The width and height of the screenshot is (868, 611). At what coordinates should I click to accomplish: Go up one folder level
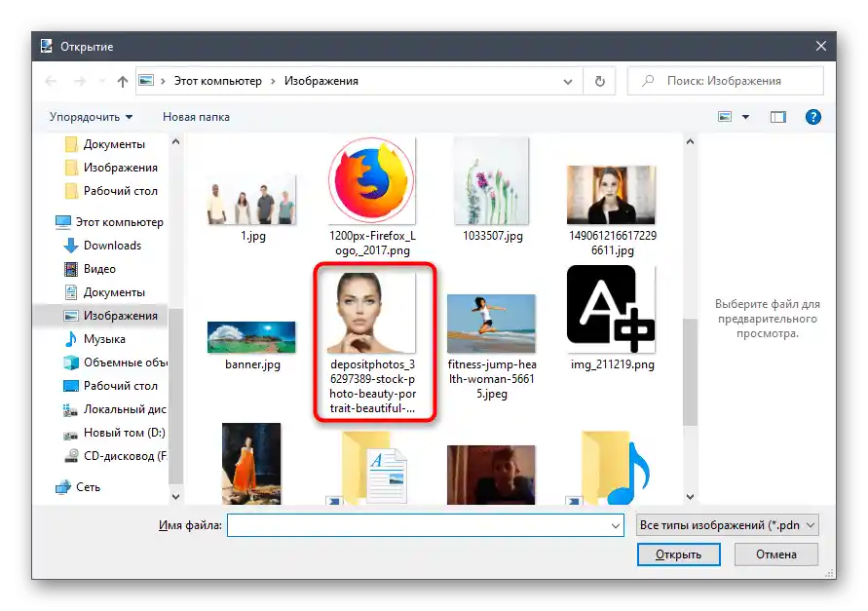123,82
